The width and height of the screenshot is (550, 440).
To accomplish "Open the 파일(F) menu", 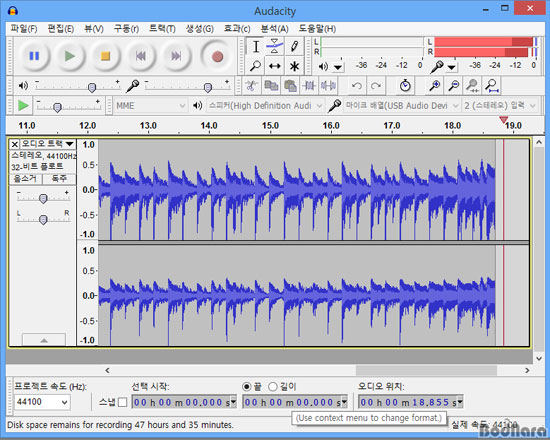I will click(x=24, y=28).
